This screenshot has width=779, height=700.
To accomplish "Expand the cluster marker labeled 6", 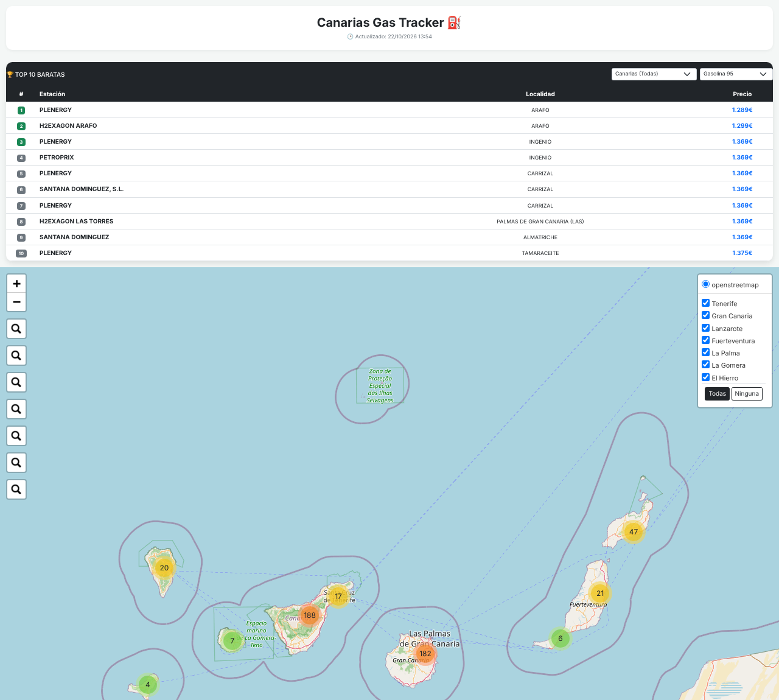I will pyautogui.click(x=561, y=639).
